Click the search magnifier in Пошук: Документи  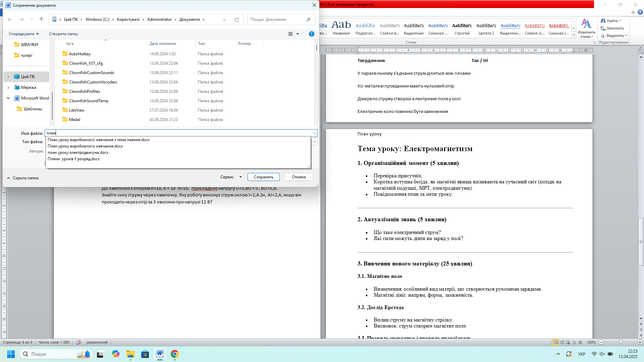point(308,19)
